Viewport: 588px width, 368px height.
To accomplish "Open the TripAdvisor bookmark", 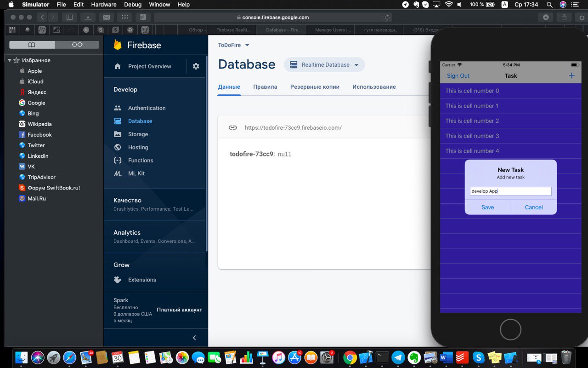I will pyautogui.click(x=41, y=177).
